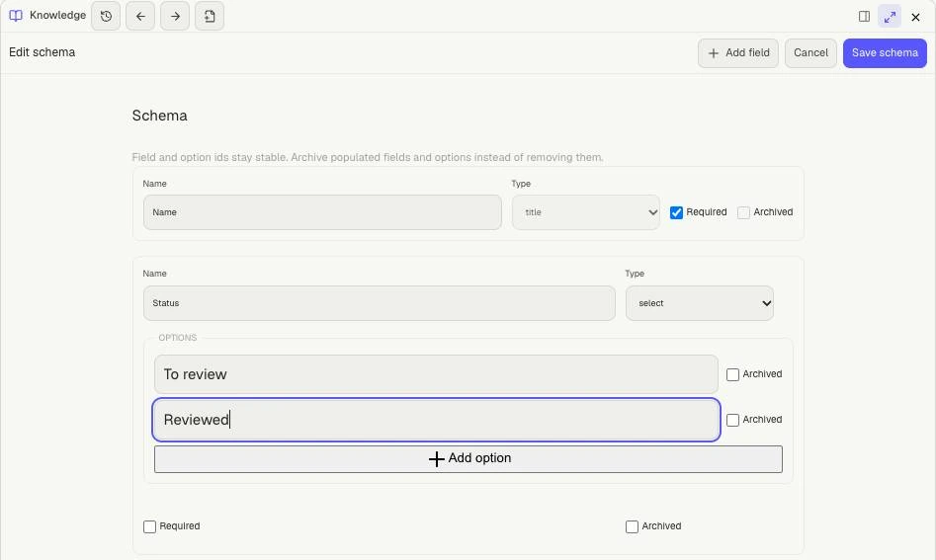Click the Knowledge book icon
The width and height of the screenshot is (936, 560).
click(x=16, y=16)
